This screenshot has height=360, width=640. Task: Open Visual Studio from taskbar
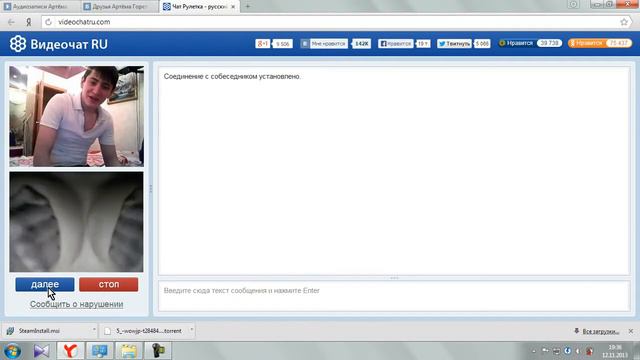(41, 351)
